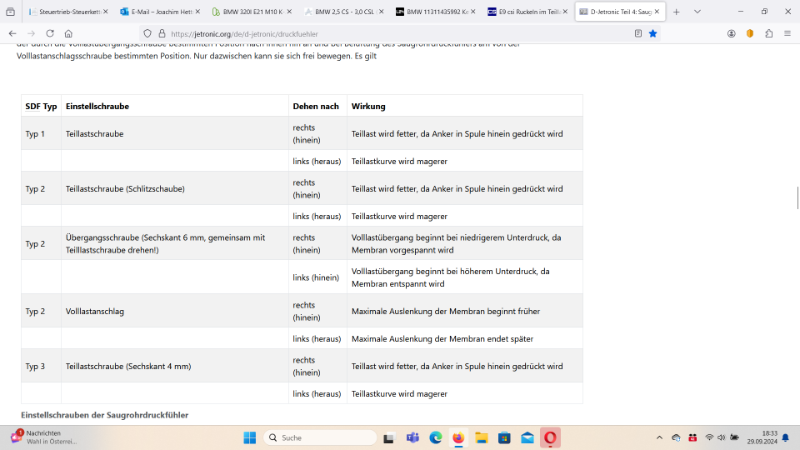Viewport: 800px width, 450px height.
Task: Open Firefox application hamburger menu
Action: coord(787,33)
